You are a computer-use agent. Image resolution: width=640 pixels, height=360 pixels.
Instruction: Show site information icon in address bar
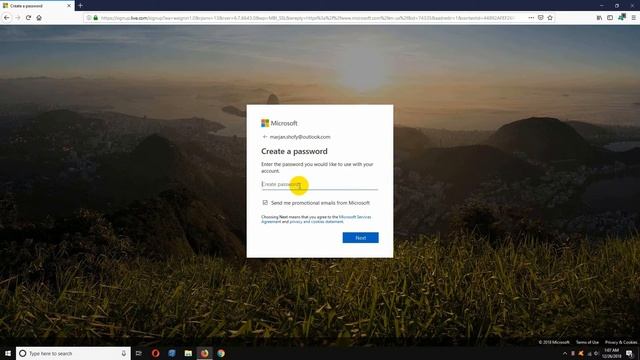point(89,18)
